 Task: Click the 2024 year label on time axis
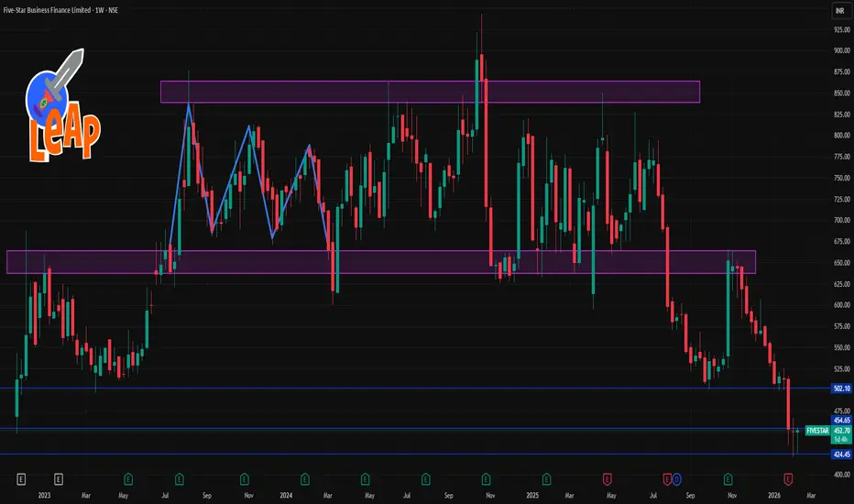click(x=286, y=495)
